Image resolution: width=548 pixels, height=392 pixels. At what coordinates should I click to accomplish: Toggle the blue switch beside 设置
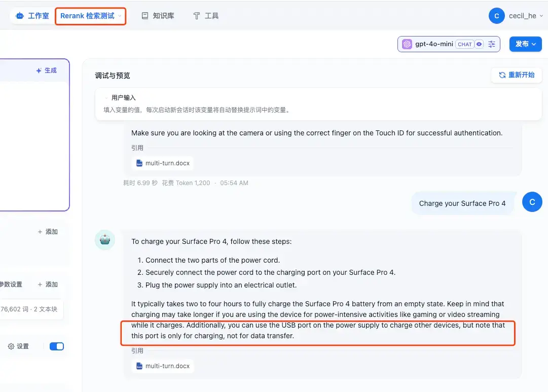pyautogui.click(x=57, y=346)
